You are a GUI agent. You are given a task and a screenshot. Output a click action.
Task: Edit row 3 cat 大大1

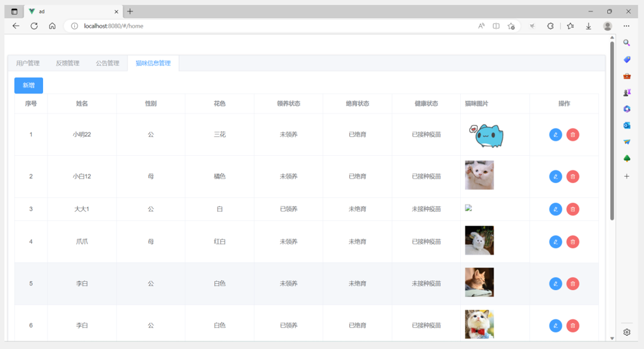tap(555, 209)
